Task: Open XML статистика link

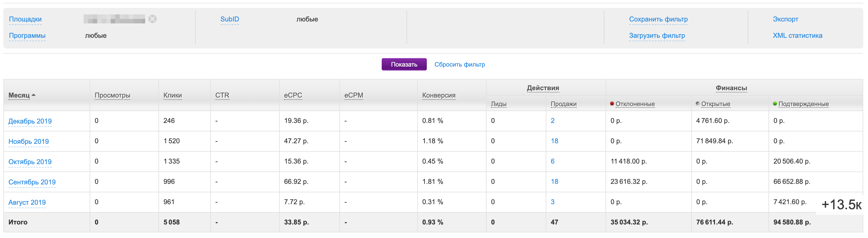Action: pyautogui.click(x=797, y=36)
